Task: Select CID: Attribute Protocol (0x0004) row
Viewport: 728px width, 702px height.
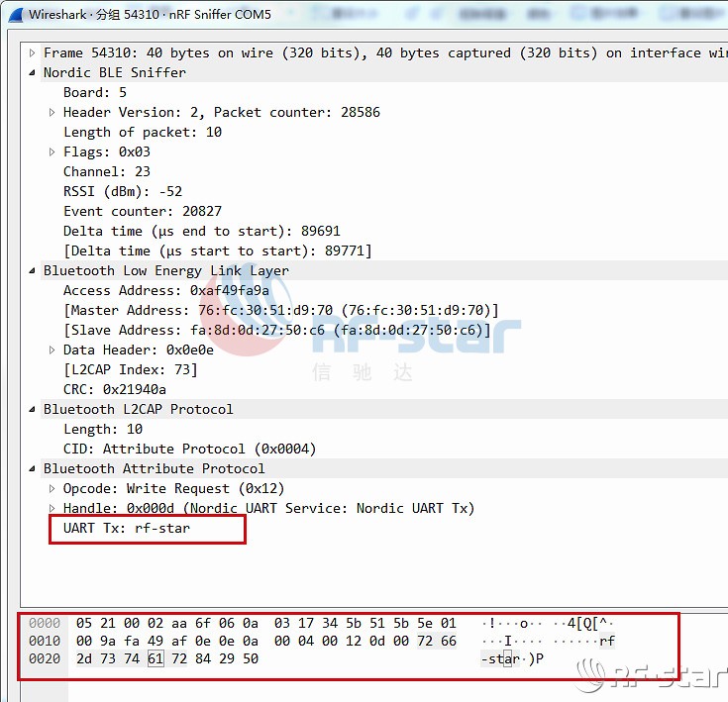Action: (x=190, y=450)
